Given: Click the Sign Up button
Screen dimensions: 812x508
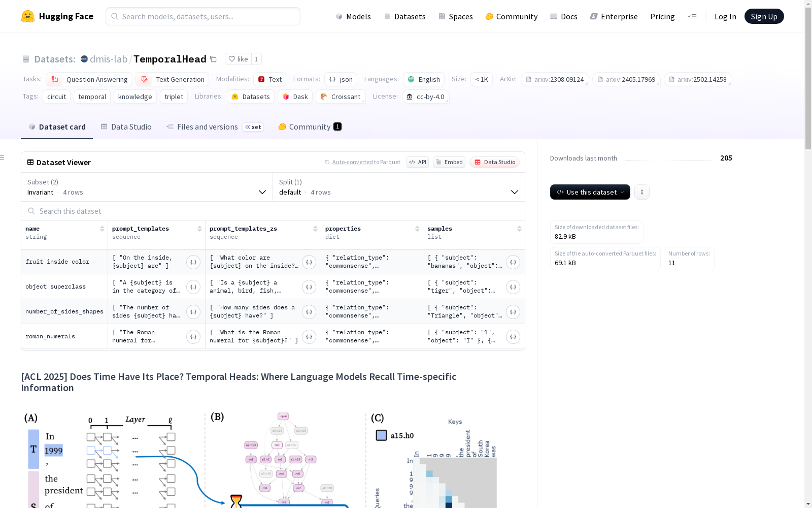Looking at the screenshot, I should click(x=764, y=16).
